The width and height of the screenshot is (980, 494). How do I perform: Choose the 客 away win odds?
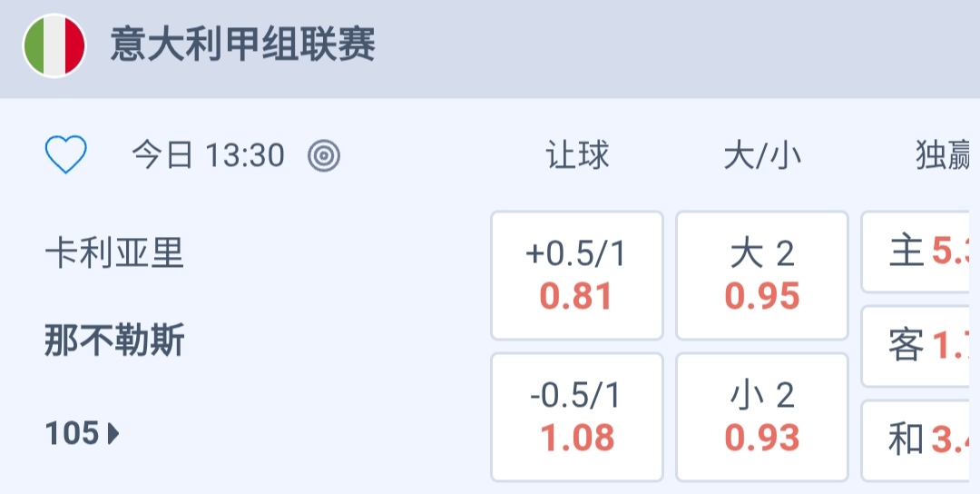(x=918, y=346)
